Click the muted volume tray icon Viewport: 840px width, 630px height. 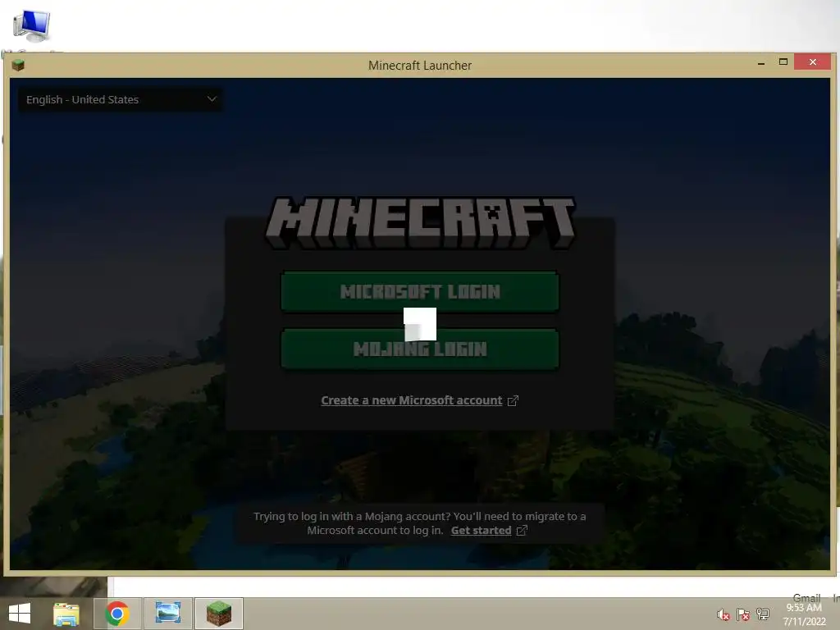point(724,614)
